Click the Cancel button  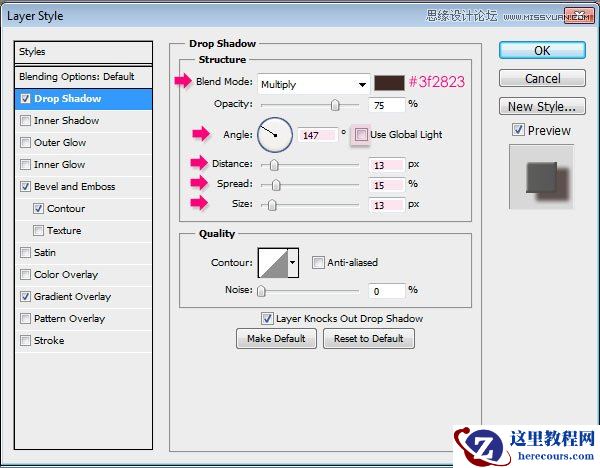(x=542, y=78)
